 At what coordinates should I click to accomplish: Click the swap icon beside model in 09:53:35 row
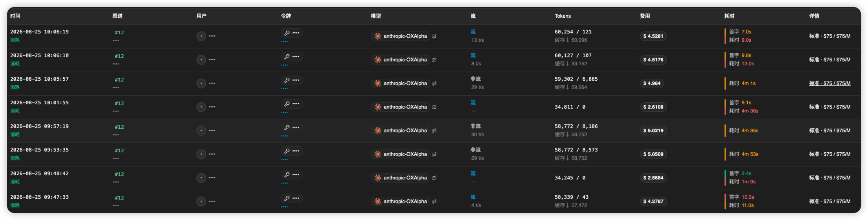[434, 154]
